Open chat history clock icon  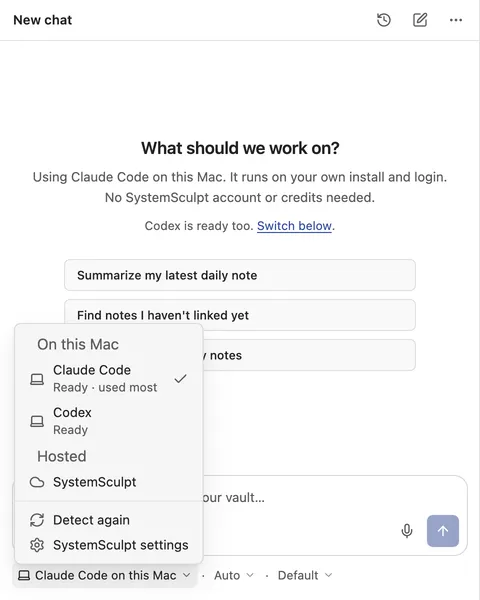384,20
